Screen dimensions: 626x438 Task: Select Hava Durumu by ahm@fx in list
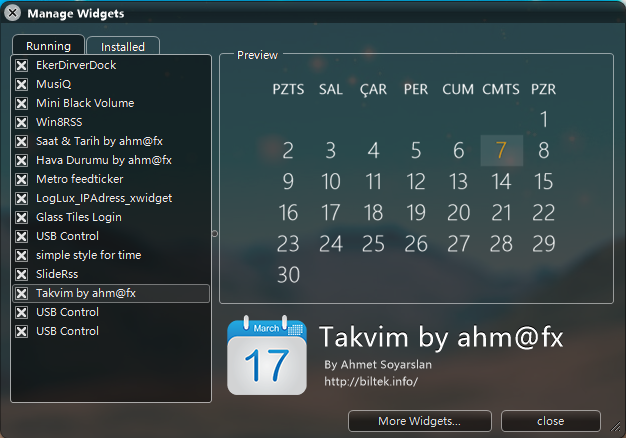point(104,160)
